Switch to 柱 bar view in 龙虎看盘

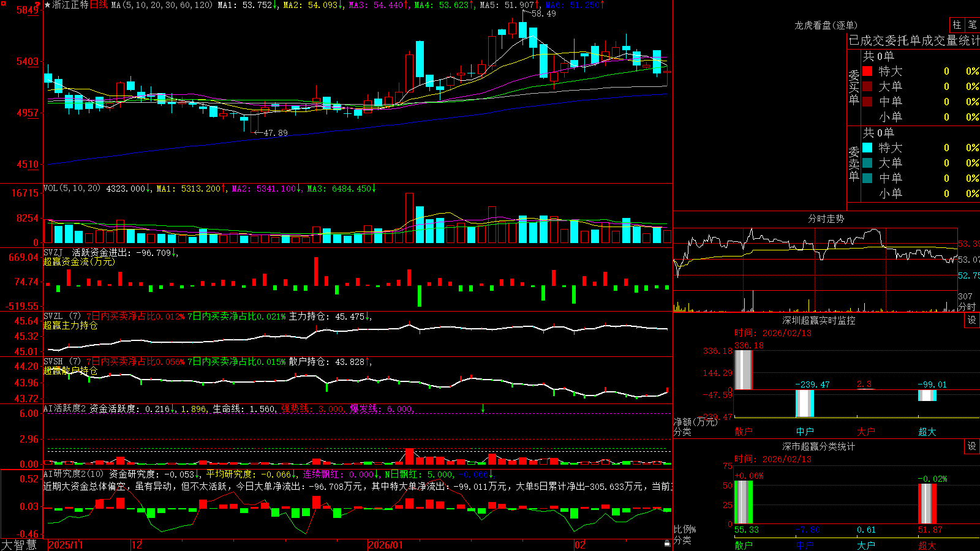957,24
